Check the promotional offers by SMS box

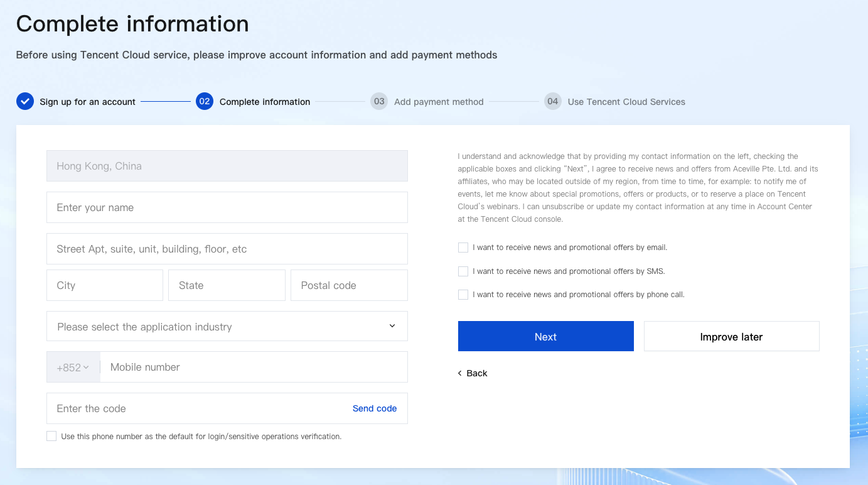[463, 271]
